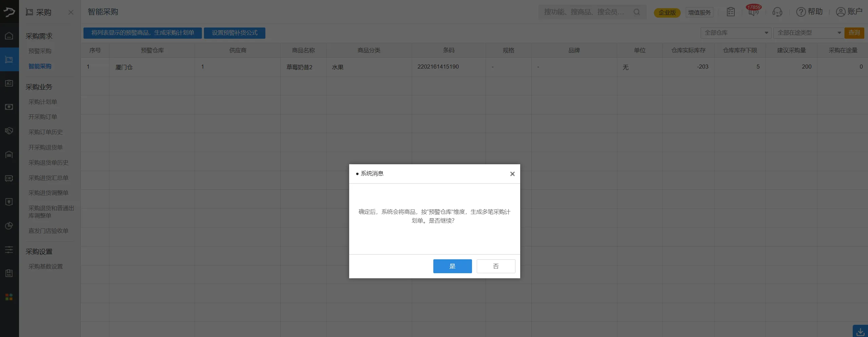Open the colorful apps grid icon
The width and height of the screenshot is (868, 337).
tap(9, 297)
